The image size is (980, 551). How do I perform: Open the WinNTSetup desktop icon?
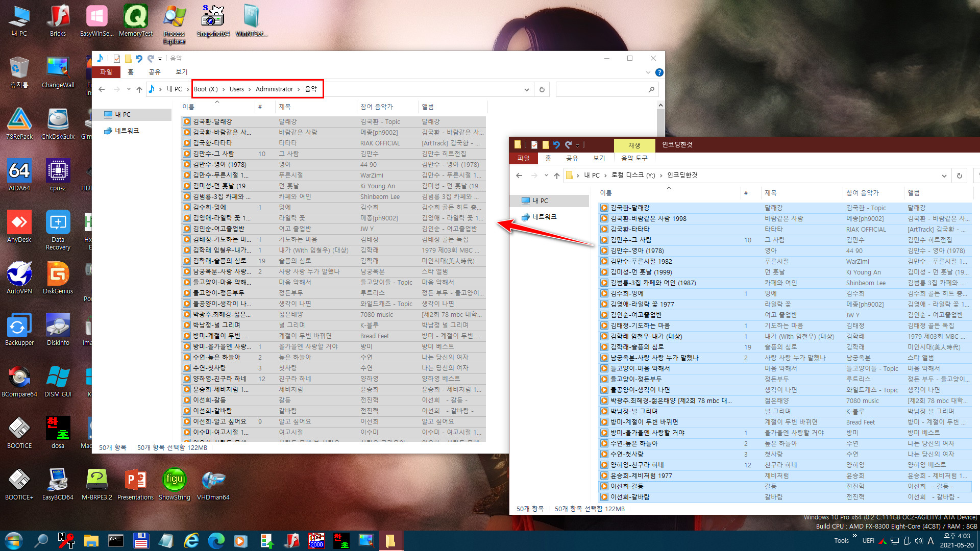coord(252,20)
